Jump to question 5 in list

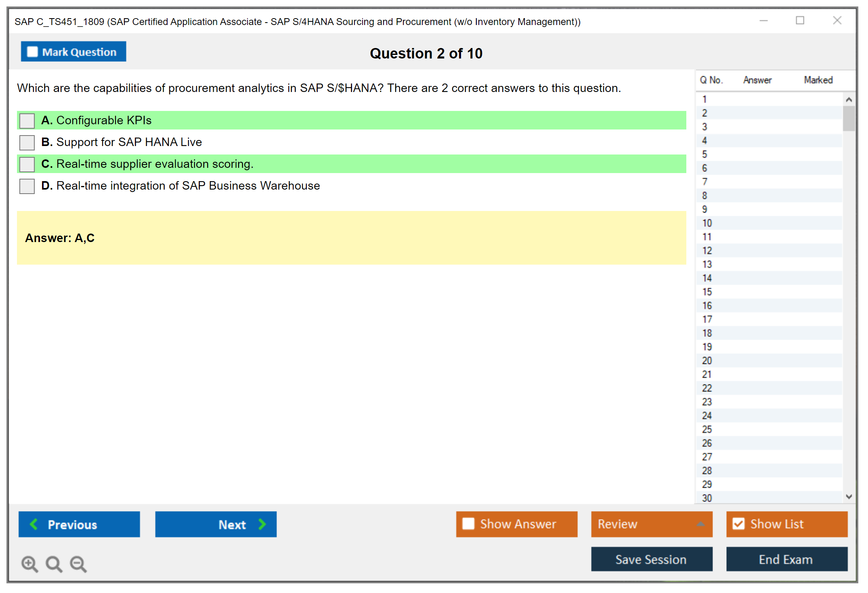coord(704,155)
